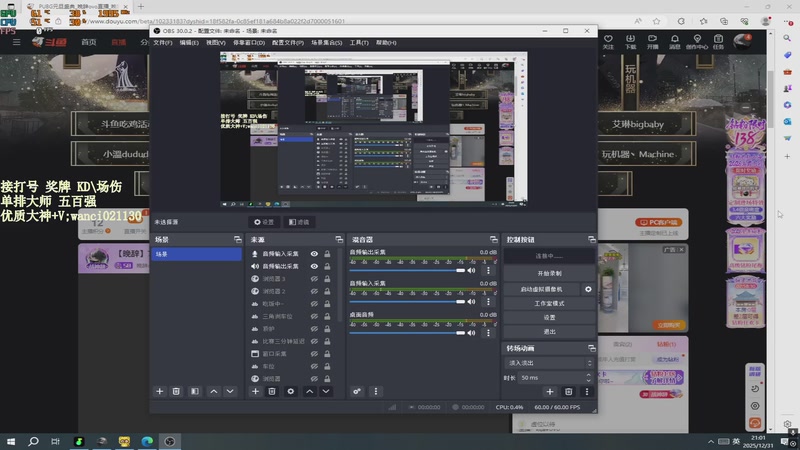
Task: Move the selected source up in the list
Action: point(309,391)
